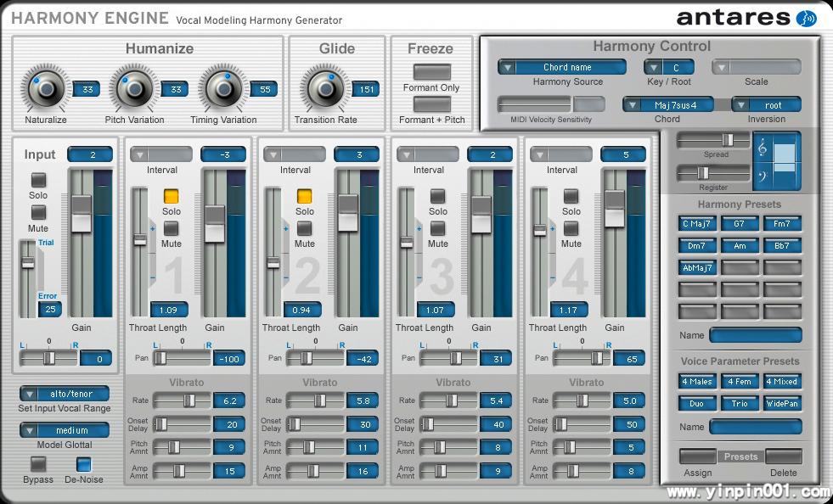
Task: Toggle Solo on harmony voice 1
Action: 172,197
